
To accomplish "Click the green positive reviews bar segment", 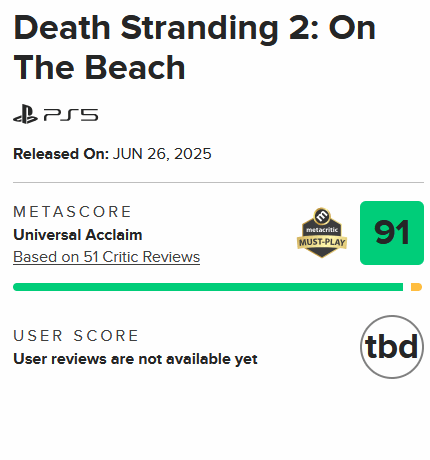I will tap(208, 287).
